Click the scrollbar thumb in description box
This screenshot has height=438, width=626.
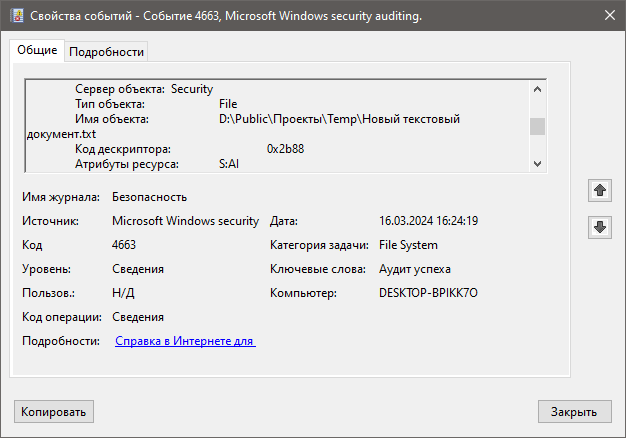coord(537,127)
